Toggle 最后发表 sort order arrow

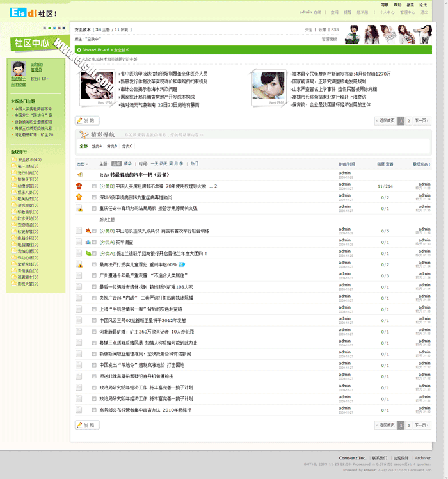click(x=429, y=164)
